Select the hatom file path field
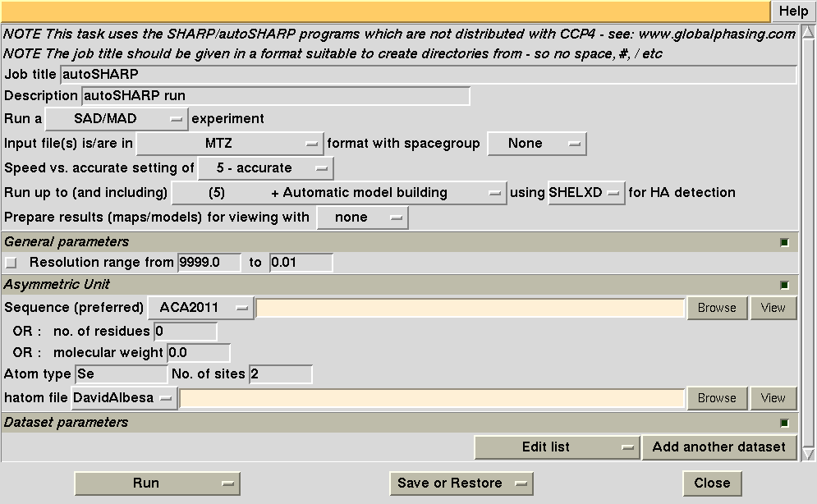Image resolution: width=817 pixels, height=504 pixels. [x=432, y=399]
